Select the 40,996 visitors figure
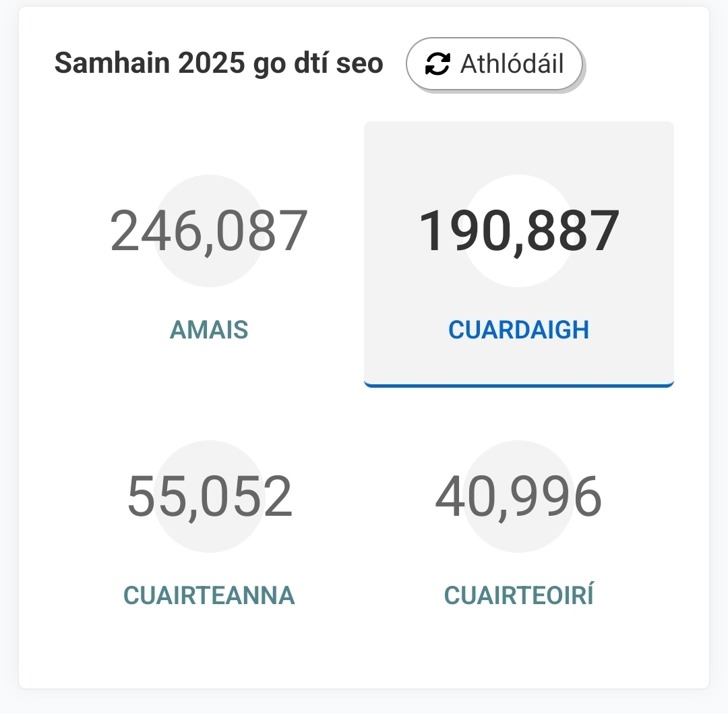 [x=518, y=497]
